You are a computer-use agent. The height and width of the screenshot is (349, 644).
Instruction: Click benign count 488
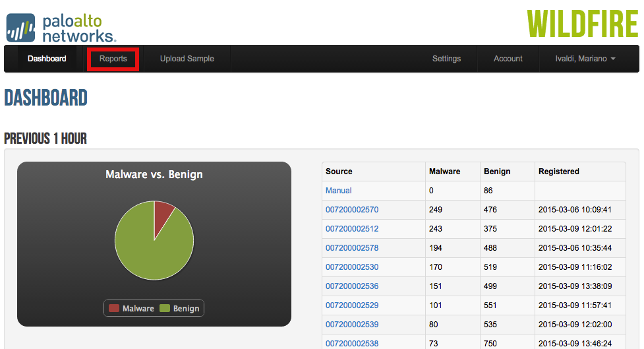pos(490,248)
